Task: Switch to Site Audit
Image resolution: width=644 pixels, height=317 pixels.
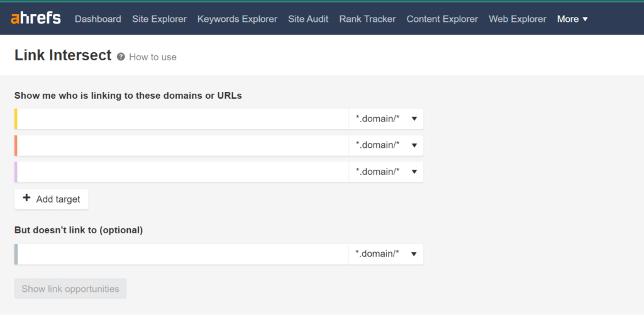Action: coord(308,19)
